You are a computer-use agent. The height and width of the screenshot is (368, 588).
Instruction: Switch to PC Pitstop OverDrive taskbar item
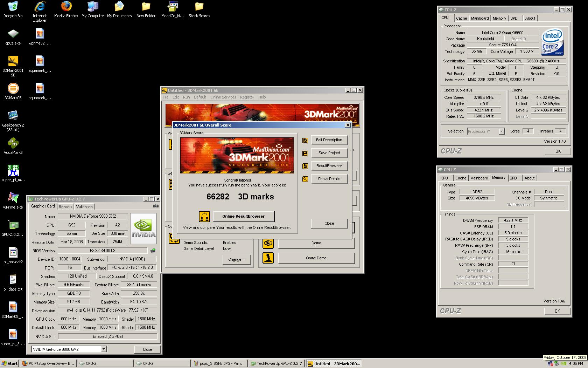[x=48, y=363]
